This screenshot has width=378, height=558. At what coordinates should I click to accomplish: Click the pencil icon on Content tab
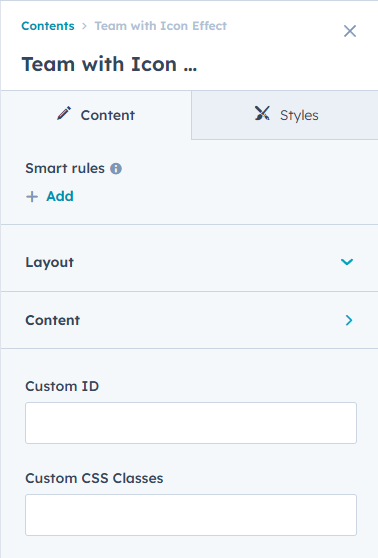(64, 114)
